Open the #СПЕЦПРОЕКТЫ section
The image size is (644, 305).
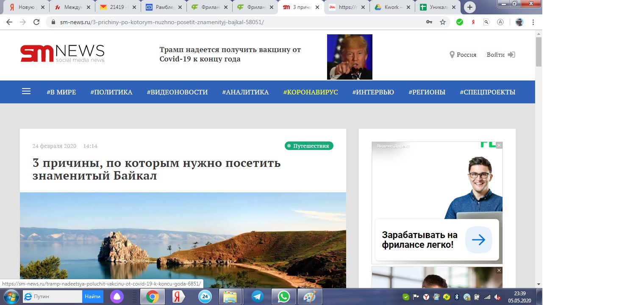coord(488,92)
